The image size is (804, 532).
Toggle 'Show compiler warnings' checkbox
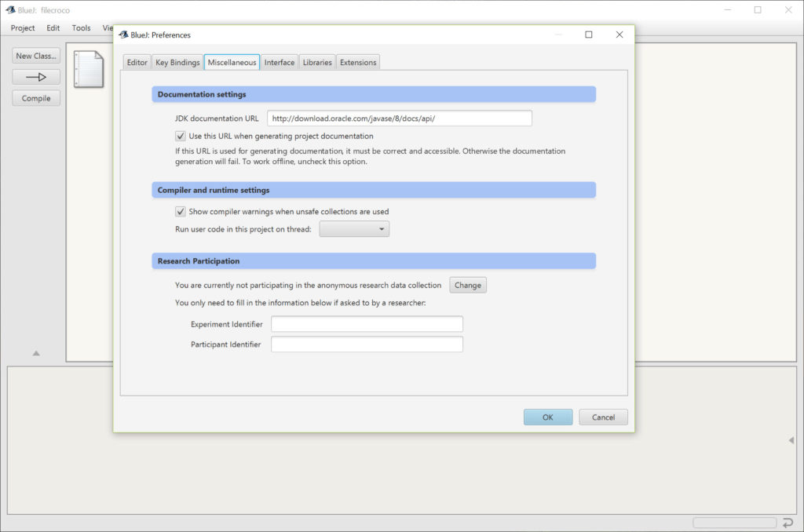(181, 211)
